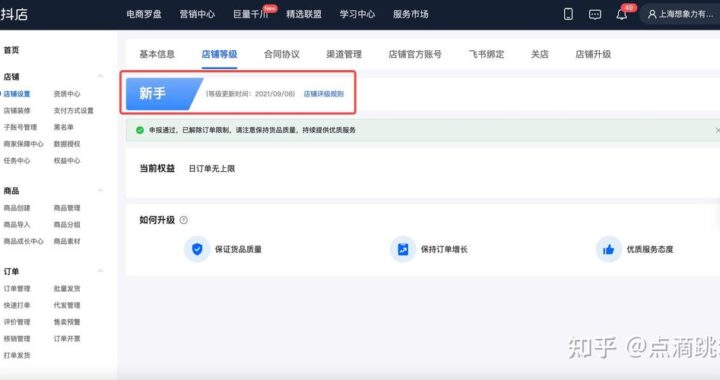720x380 pixels.
Task: Open 订单管理 in the sidebar
Action: pyautogui.click(x=17, y=289)
